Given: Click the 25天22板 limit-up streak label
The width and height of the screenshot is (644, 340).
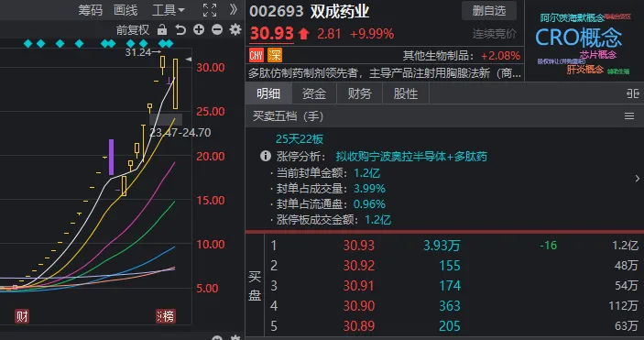Looking at the screenshot, I should pos(300,139).
